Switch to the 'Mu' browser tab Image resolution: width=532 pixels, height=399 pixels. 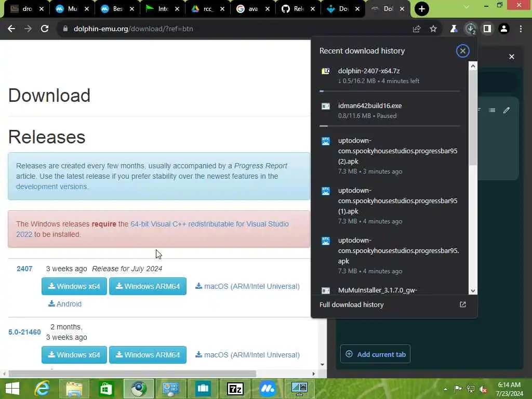pyautogui.click(x=72, y=9)
